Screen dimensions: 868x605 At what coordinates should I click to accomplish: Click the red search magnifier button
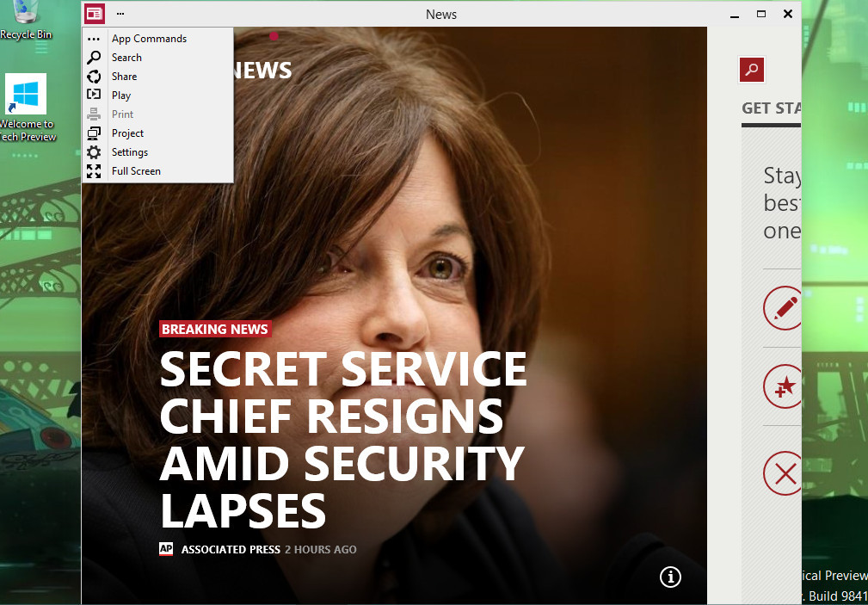[752, 70]
